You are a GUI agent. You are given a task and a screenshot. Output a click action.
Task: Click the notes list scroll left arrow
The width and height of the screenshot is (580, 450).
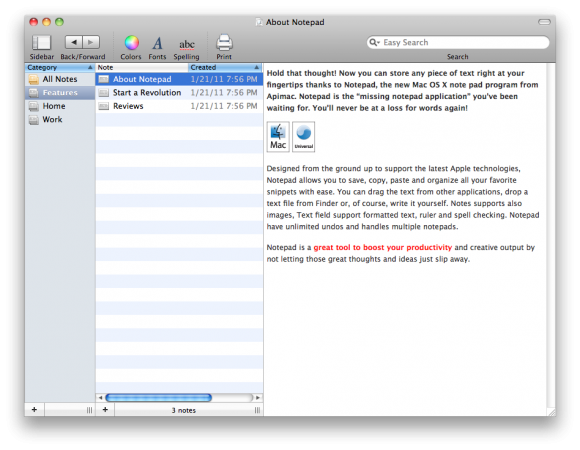(x=100, y=397)
